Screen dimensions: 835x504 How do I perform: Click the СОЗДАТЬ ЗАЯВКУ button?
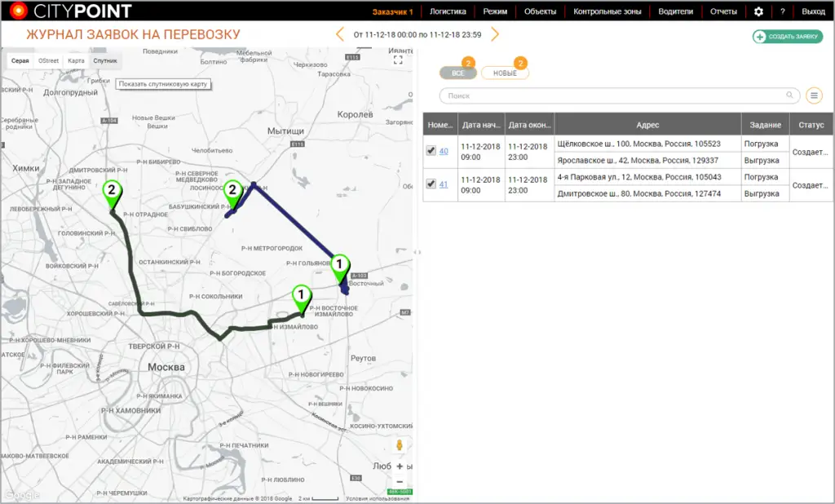[x=788, y=37]
